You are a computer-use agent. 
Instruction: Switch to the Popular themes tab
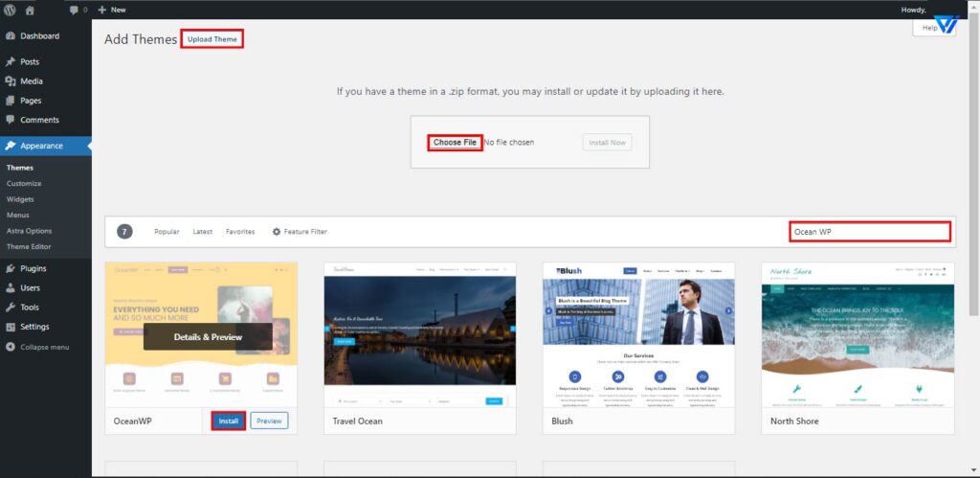coord(167,232)
